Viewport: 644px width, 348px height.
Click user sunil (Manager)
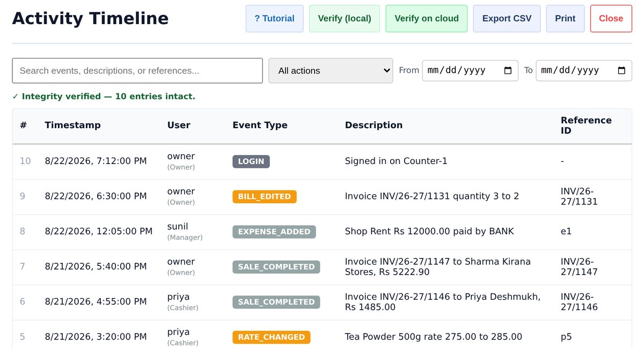[185, 231]
